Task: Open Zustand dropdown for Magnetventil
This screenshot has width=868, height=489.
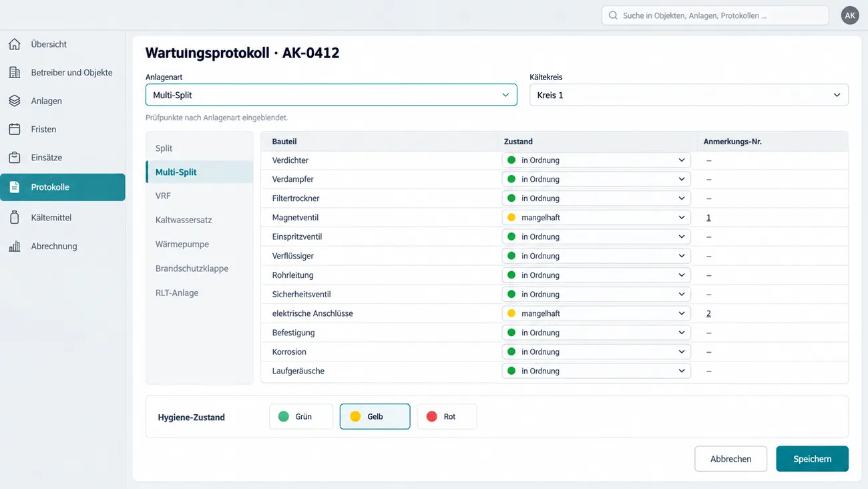Action: tap(596, 218)
